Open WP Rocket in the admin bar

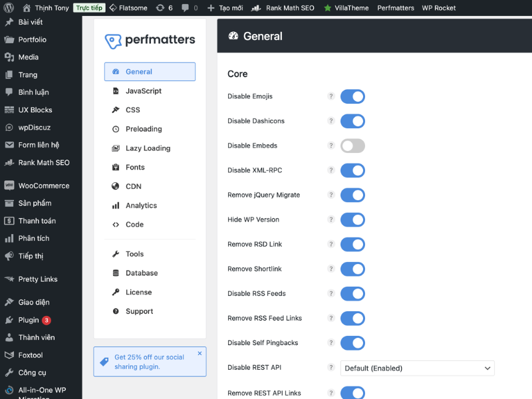(439, 8)
